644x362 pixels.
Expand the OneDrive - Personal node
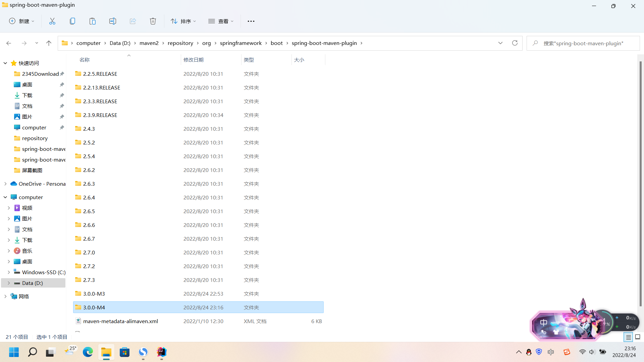click(5, 184)
